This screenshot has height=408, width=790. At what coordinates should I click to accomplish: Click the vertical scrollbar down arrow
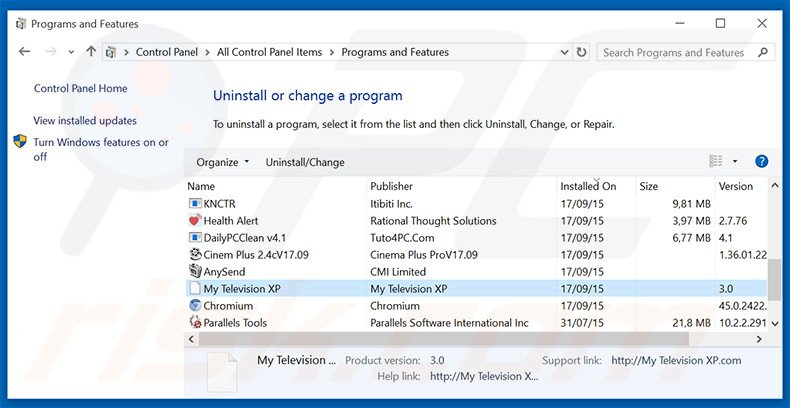(774, 323)
